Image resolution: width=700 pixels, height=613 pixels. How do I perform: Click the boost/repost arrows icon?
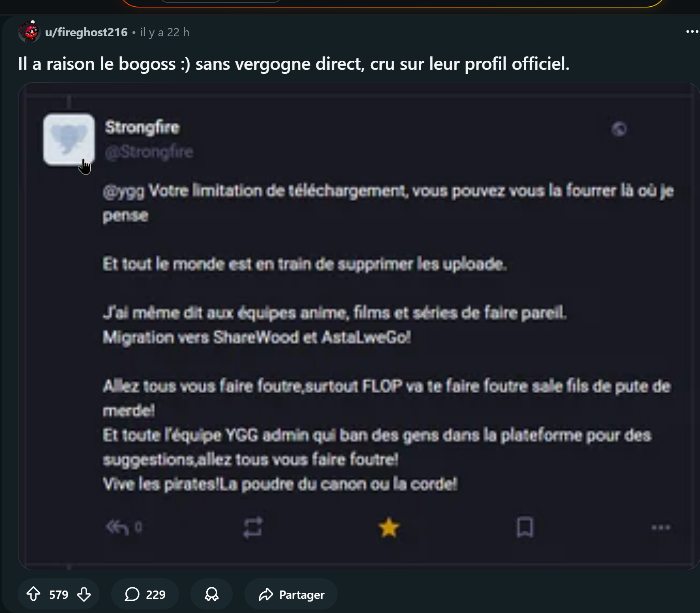click(x=252, y=527)
